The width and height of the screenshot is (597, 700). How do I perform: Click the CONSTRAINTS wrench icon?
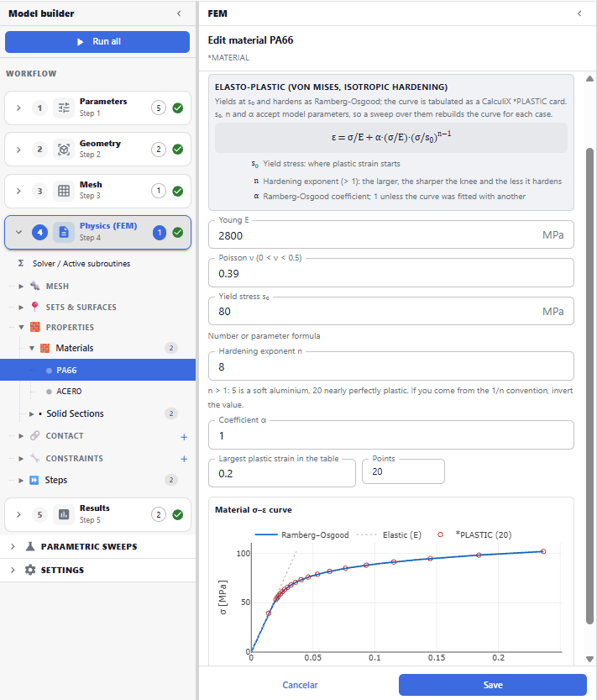coord(34,458)
